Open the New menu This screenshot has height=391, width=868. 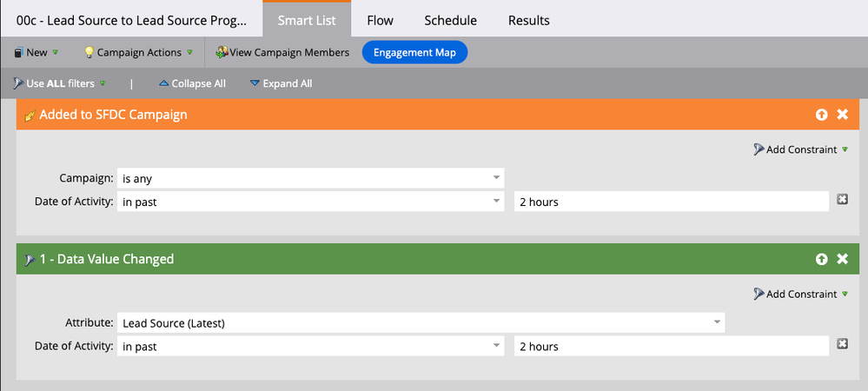[x=36, y=53]
